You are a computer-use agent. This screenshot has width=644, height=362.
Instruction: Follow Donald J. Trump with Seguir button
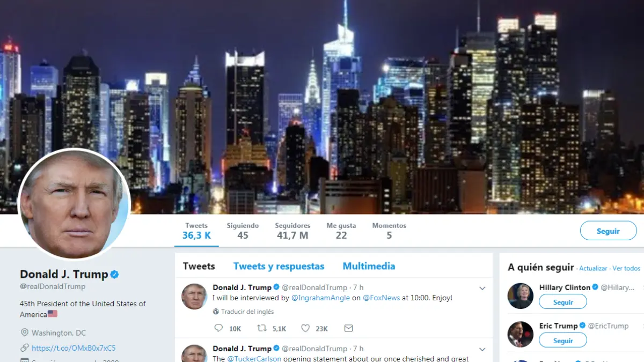click(x=608, y=231)
